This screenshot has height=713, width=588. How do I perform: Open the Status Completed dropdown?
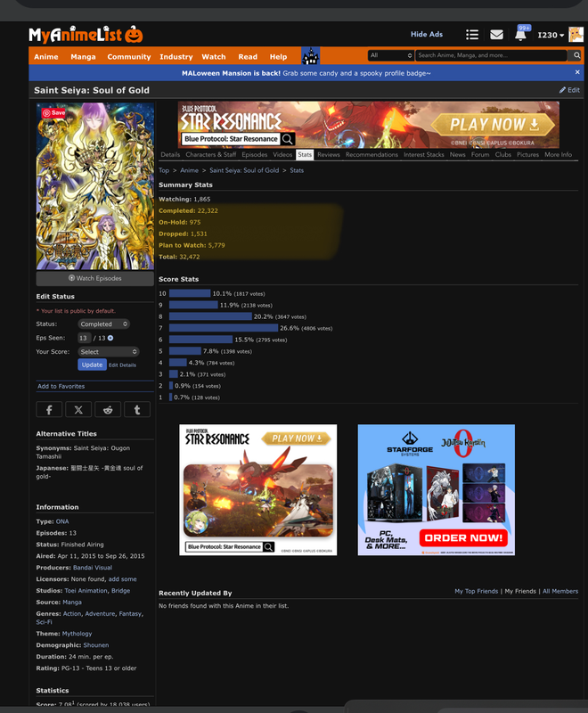tap(103, 324)
